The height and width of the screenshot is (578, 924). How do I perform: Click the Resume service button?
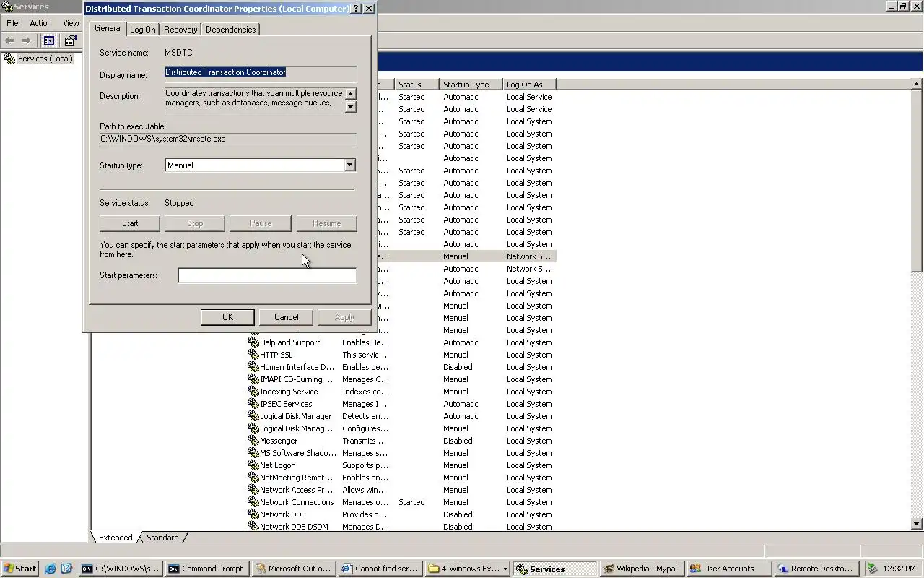pos(326,223)
